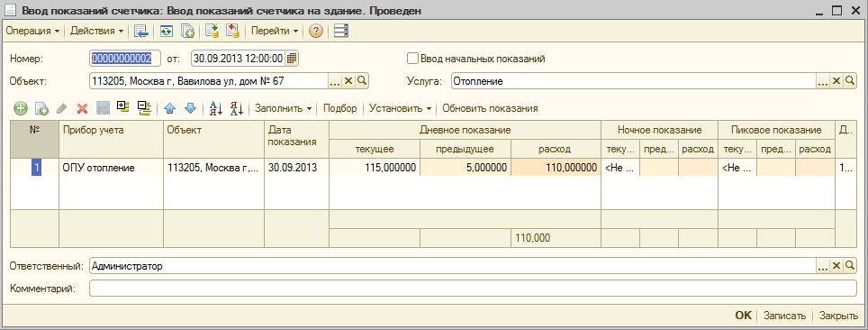The height and width of the screenshot is (330, 868).
Task: Move the row up with blue arrow
Action: pos(170,109)
